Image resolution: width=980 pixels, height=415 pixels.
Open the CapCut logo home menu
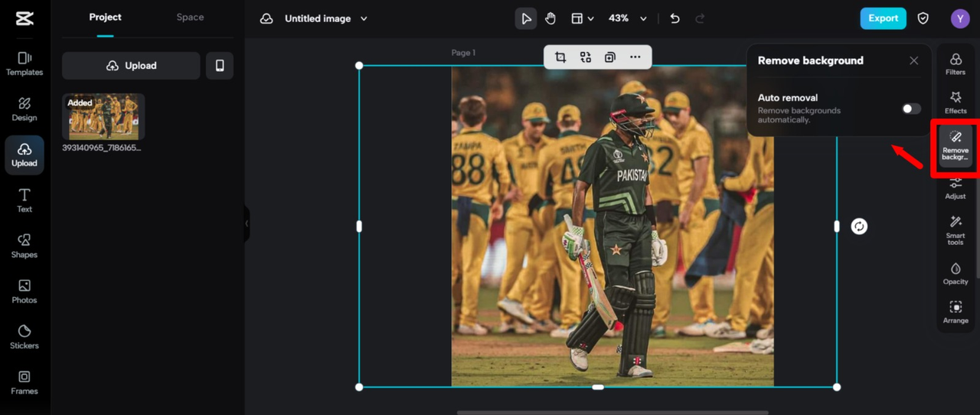[x=24, y=18]
